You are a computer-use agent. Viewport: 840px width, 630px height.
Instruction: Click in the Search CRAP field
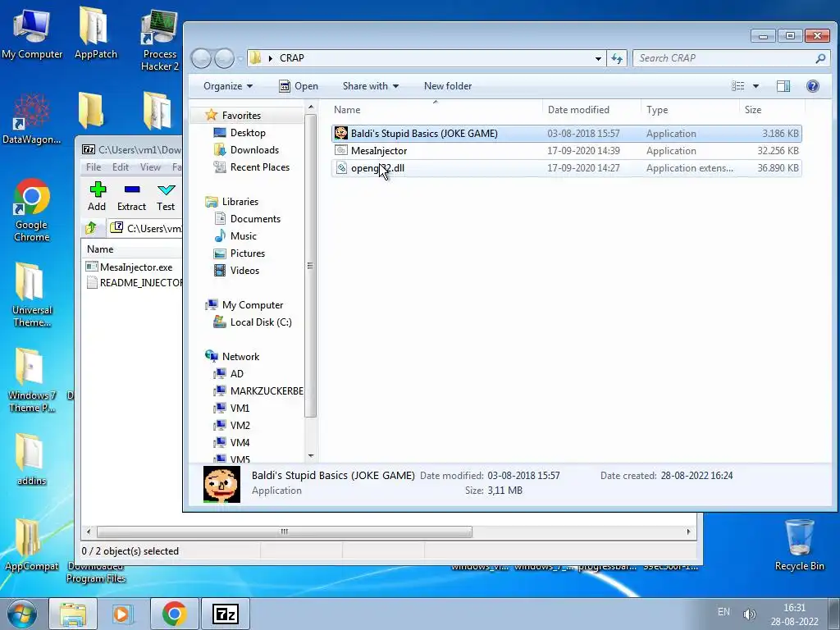pyautogui.click(x=729, y=58)
